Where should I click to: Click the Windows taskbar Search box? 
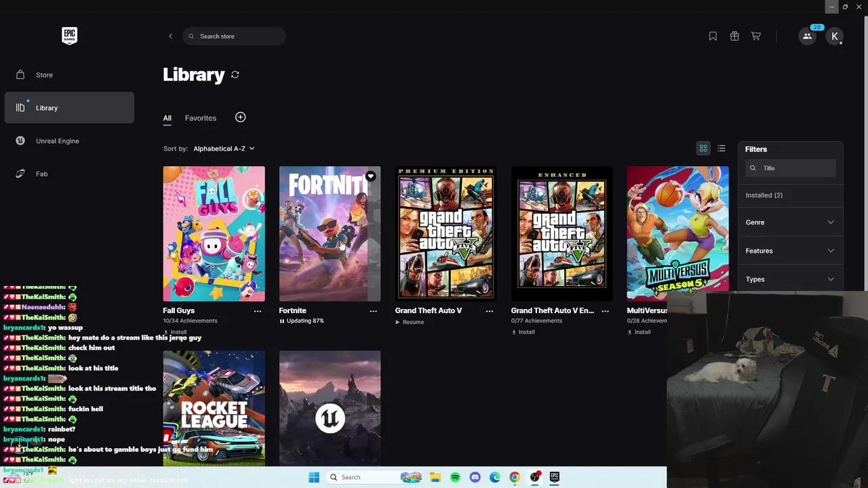pyautogui.click(x=374, y=477)
